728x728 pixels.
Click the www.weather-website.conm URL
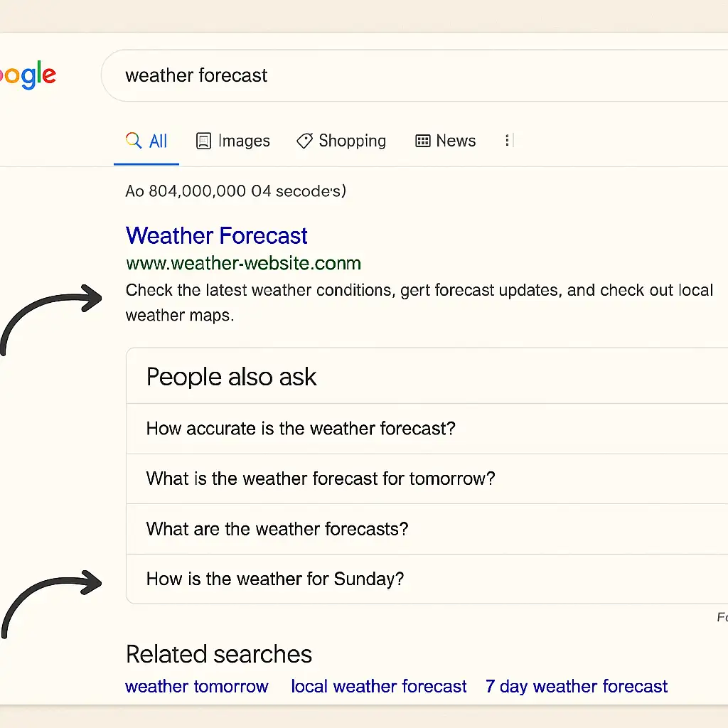243,264
